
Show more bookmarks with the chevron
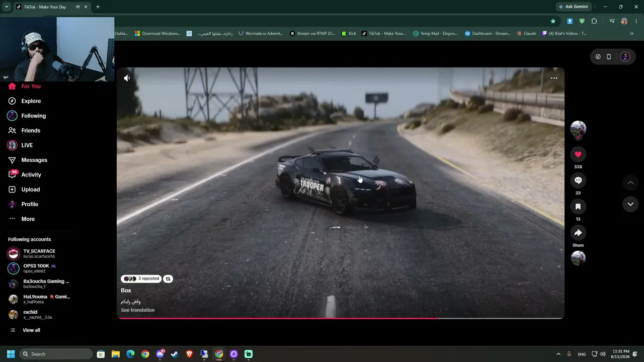tap(632, 34)
